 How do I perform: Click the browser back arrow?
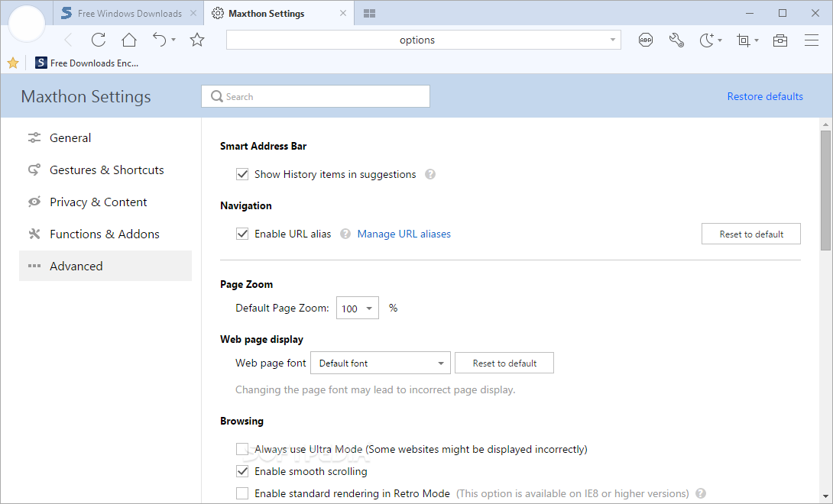click(x=68, y=40)
